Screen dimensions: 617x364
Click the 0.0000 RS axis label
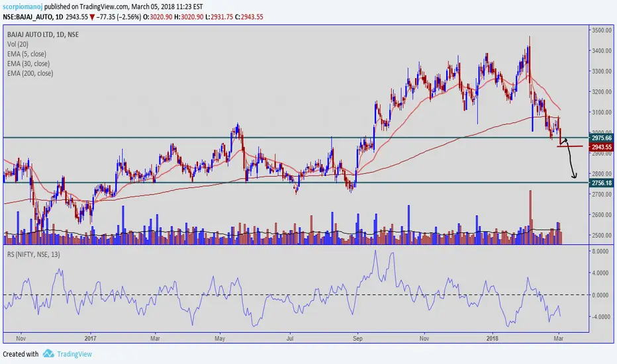point(600,295)
